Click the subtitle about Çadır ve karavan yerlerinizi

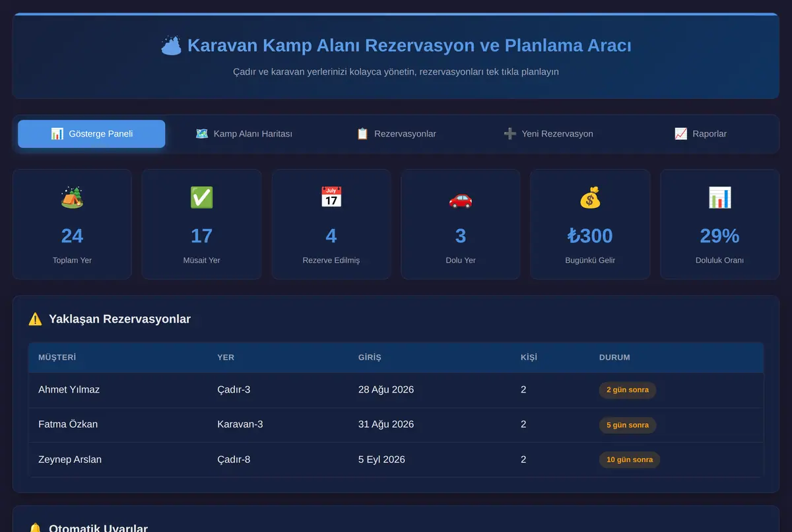[396, 71]
